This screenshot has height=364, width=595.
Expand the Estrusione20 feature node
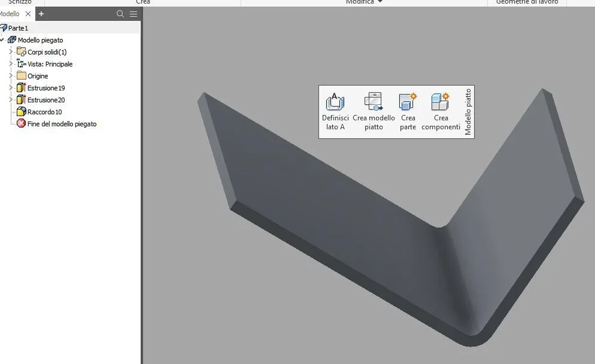click(11, 100)
